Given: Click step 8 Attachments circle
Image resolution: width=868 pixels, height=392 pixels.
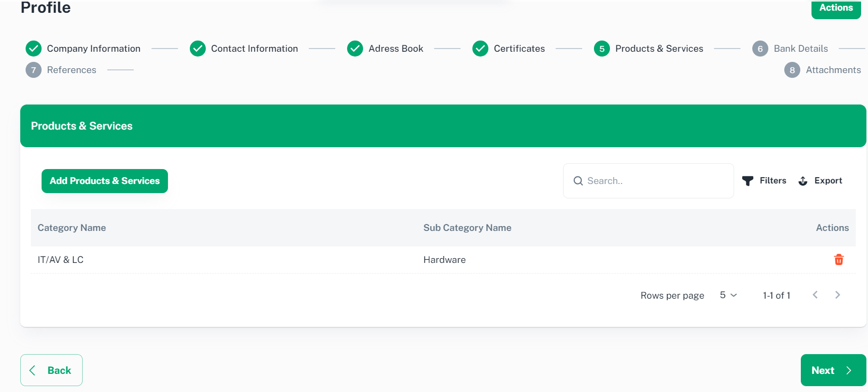Looking at the screenshot, I should [x=792, y=70].
